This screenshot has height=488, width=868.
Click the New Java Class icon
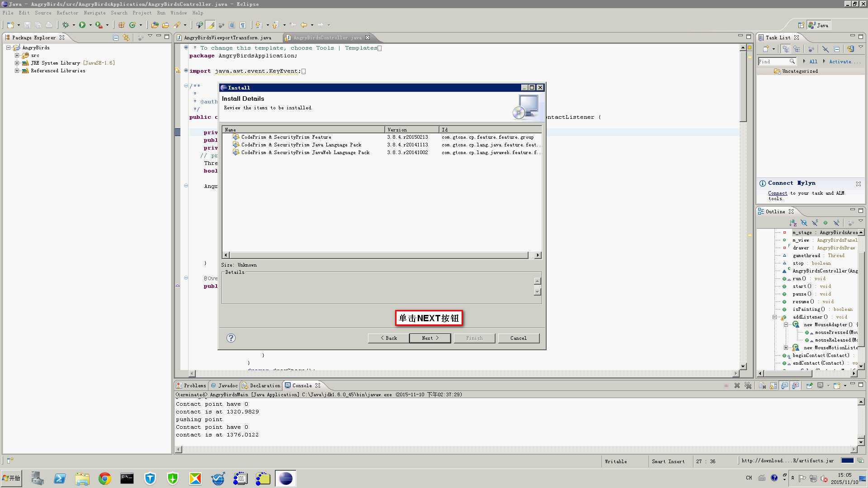pyautogui.click(x=132, y=25)
